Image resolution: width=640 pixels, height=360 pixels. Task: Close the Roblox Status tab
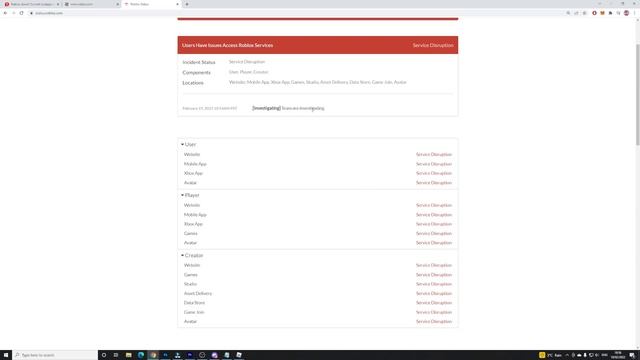177,4
